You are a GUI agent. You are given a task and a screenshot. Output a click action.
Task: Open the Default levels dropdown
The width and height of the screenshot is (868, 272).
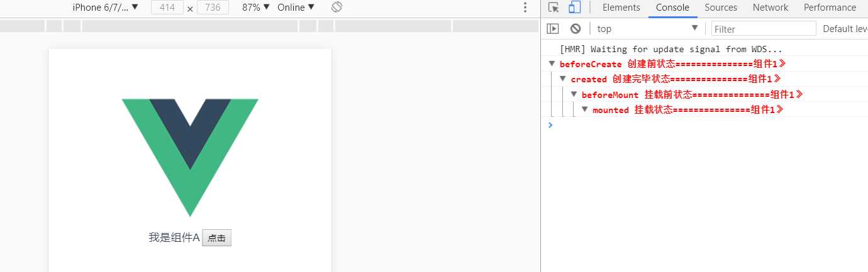click(845, 28)
